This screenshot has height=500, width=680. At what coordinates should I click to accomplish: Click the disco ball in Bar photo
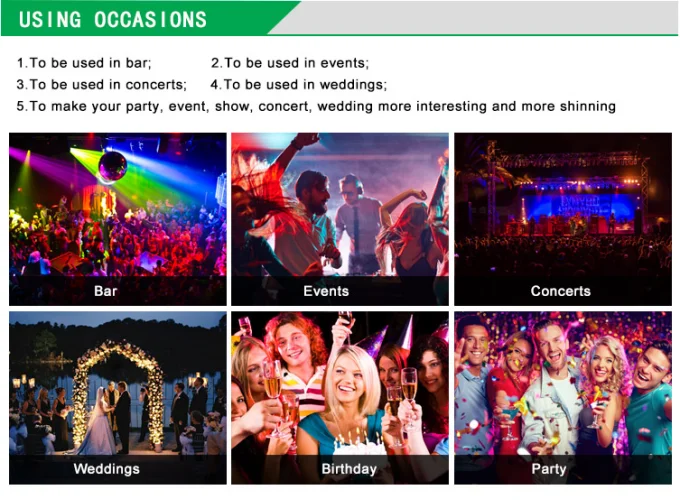[112, 166]
